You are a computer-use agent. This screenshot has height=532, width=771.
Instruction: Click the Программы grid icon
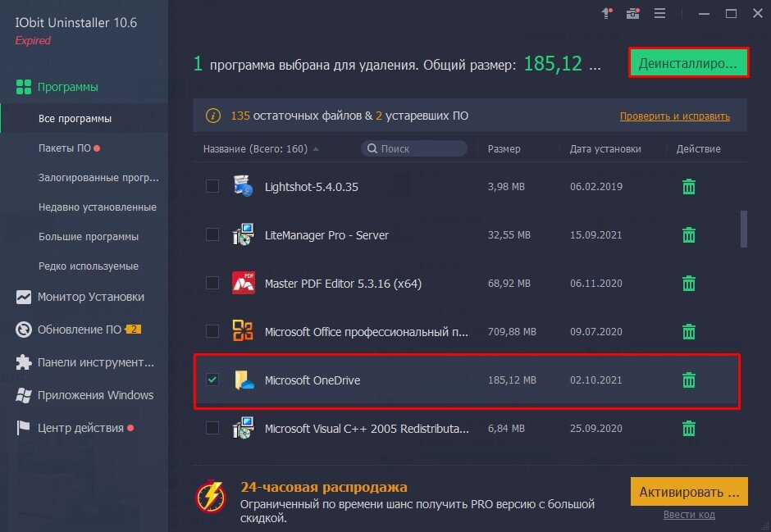click(24, 87)
